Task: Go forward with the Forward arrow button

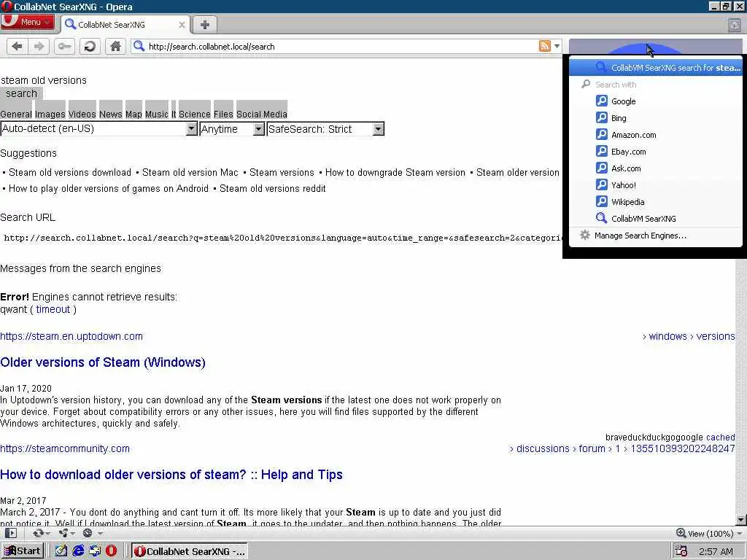Action: (39, 46)
